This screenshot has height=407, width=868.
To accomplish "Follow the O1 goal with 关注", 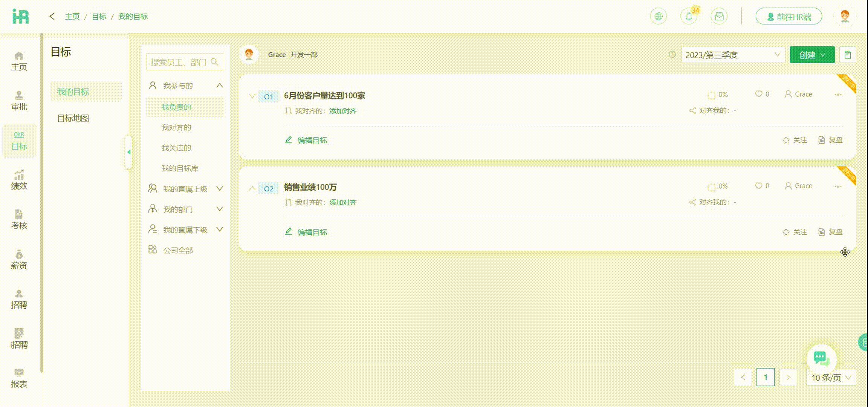I will click(795, 140).
